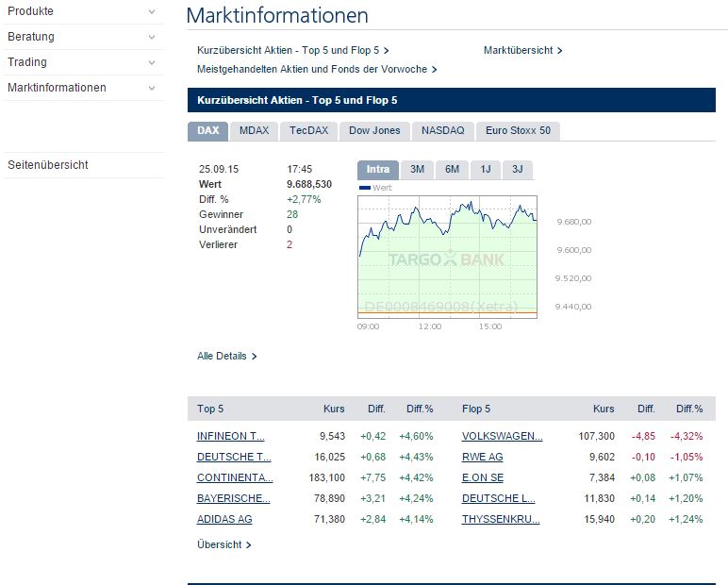The image size is (728, 585).
Task: Expand the Beratung menu chevron
Action: coord(152,37)
